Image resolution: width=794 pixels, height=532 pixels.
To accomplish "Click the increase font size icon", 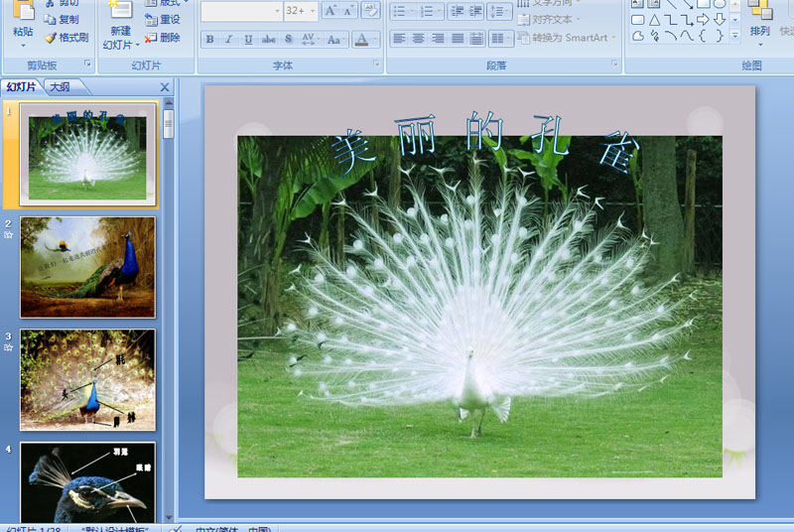I will [x=331, y=11].
